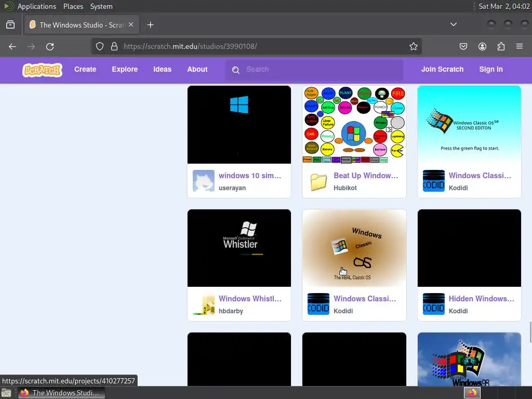Image resolution: width=532 pixels, height=399 pixels.
Task: Open the Applications menu
Action: pos(37,6)
